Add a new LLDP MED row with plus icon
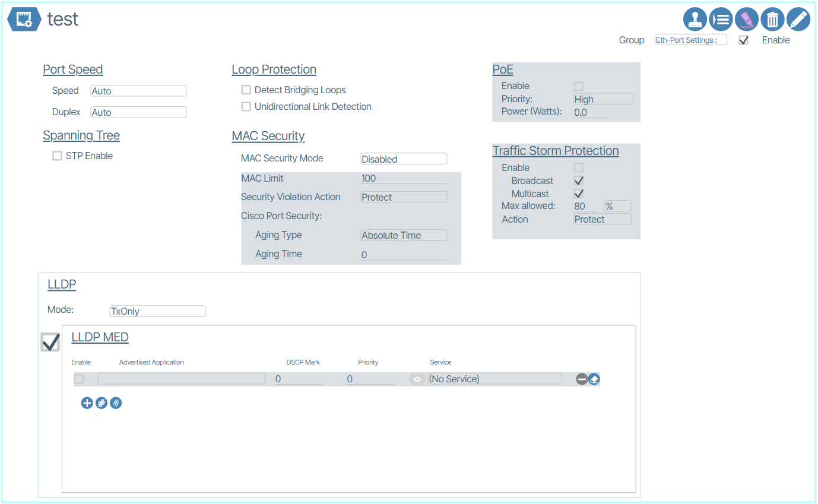 [x=87, y=403]
